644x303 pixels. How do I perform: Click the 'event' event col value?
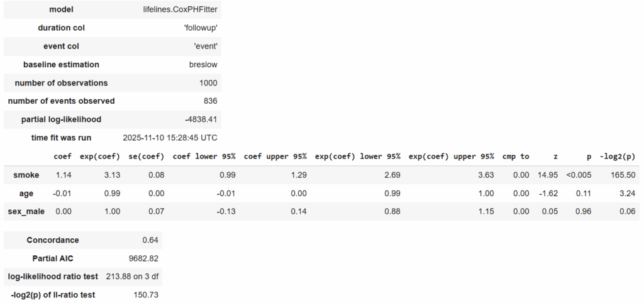click(206, 47)
